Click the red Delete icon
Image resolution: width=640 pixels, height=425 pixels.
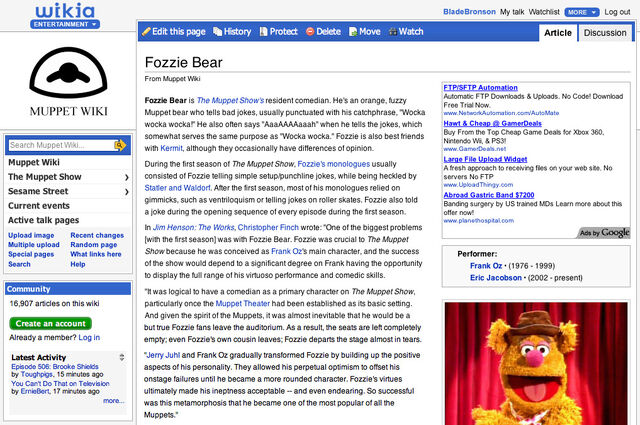[x=310, y=31]
